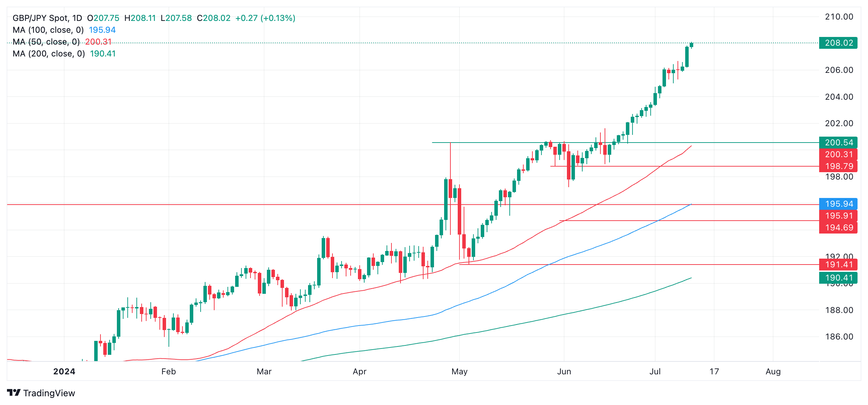The height and width of the screenshot is (405, 868).
Task: Click the green 208.02 current price label
Action: (838, 43)
